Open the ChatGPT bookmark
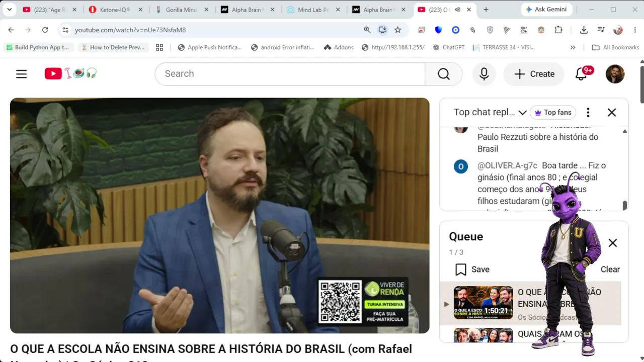This screenshot has height=362, width=644. [x=448, y=47]
